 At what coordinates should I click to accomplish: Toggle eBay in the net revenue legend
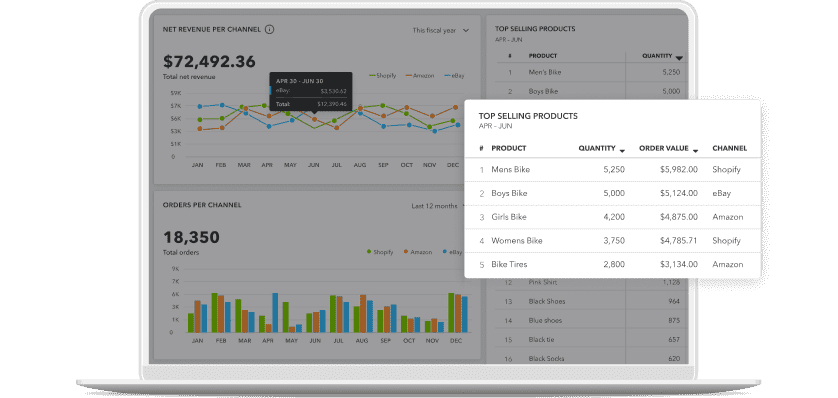[454, 76]
